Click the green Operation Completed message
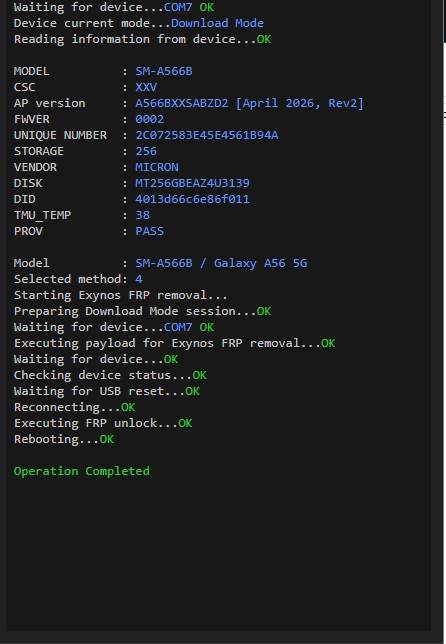 tap(82, 471)
